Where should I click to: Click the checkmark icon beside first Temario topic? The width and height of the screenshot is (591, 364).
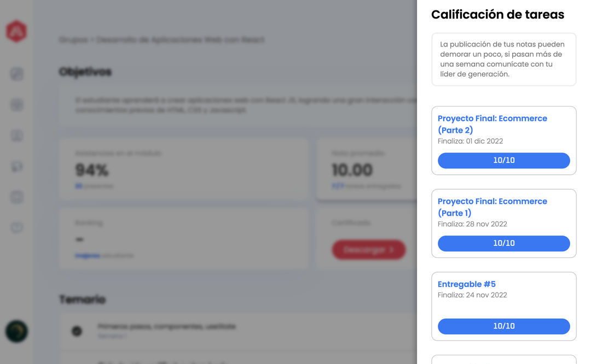pos(77,331)
